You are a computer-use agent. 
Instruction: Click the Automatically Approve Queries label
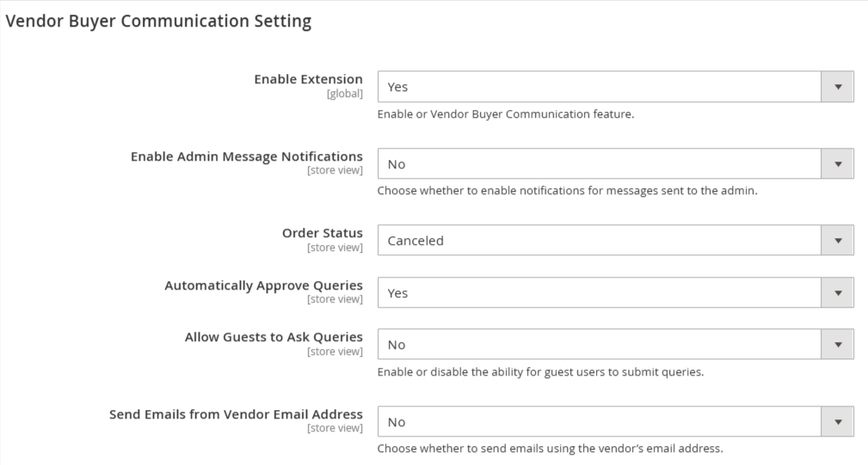[x=263, y=286]
